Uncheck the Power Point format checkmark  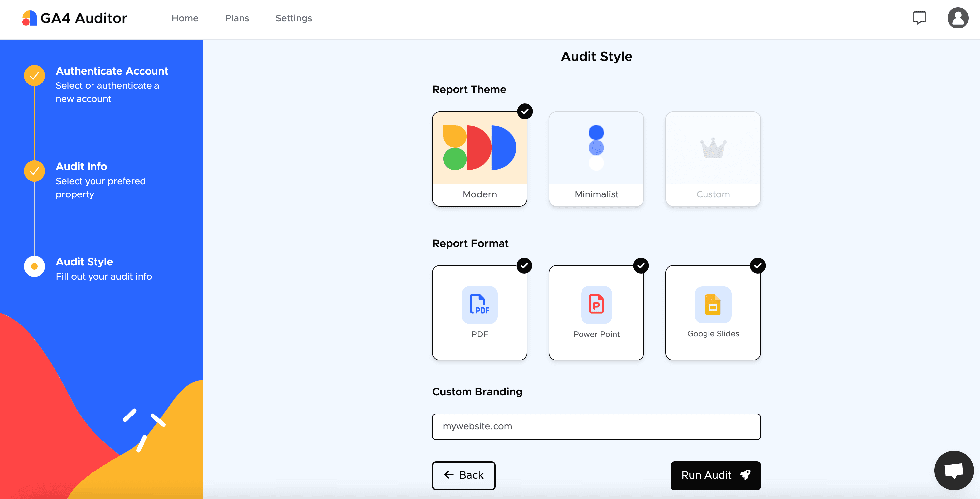tap(641, 265)
